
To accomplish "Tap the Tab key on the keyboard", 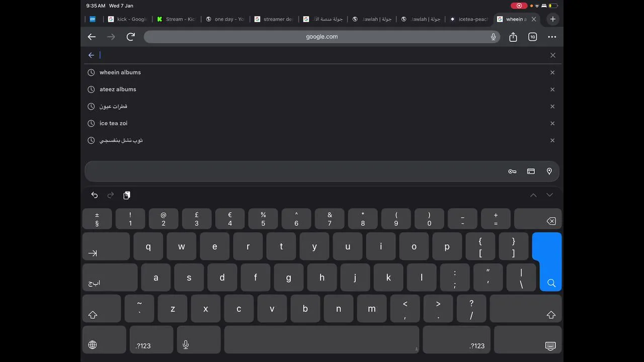I will [106, 246].
